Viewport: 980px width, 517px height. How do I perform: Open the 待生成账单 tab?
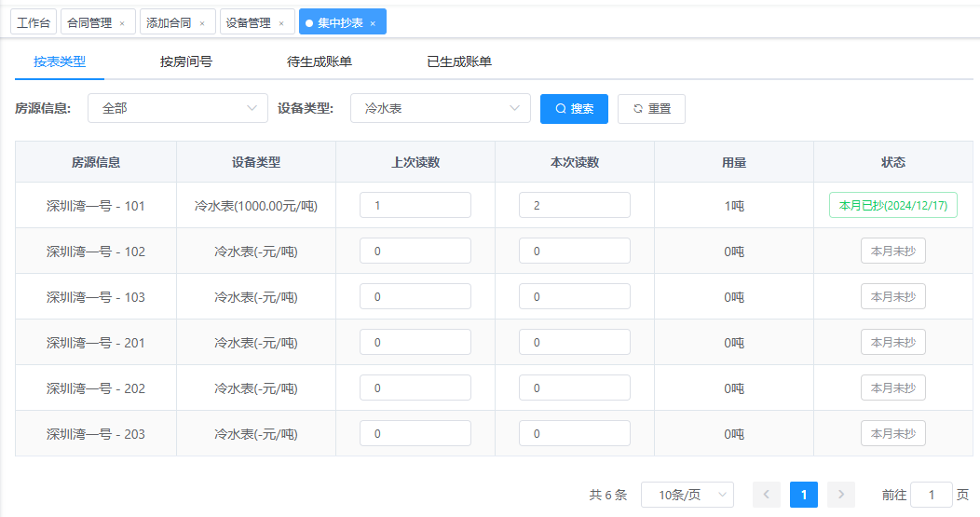tap(320, 62)
